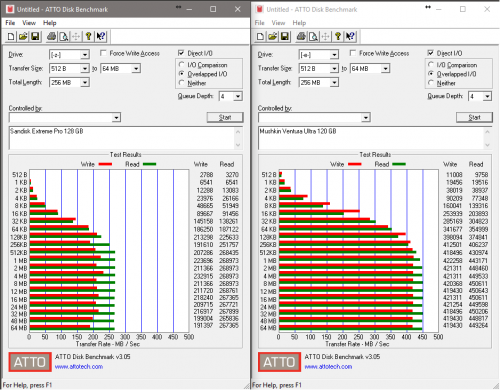500x390 pixels.
Task: Select Neither radio in left window
Action: pos(182,83)
